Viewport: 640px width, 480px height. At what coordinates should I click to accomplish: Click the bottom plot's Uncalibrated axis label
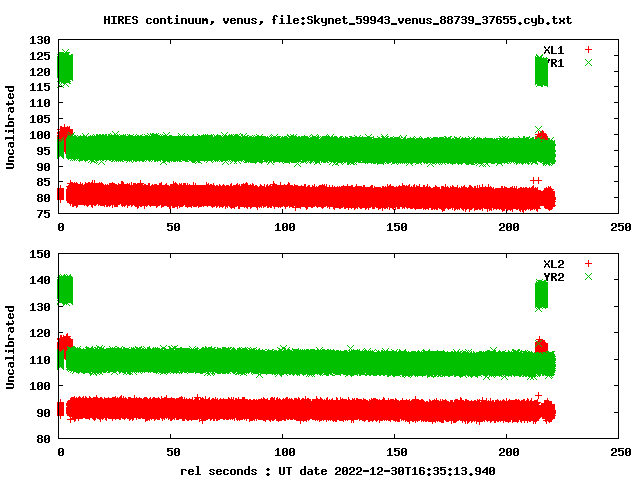click(x=10, y=347)
